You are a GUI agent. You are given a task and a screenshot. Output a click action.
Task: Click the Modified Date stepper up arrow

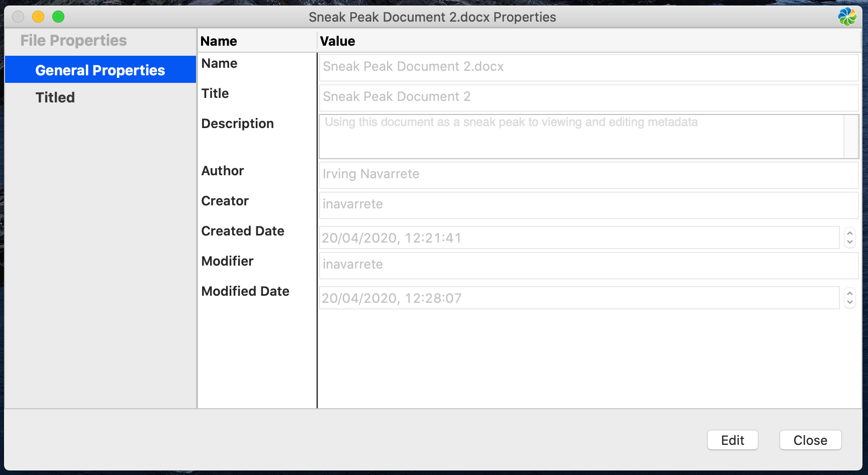[850, 294]
